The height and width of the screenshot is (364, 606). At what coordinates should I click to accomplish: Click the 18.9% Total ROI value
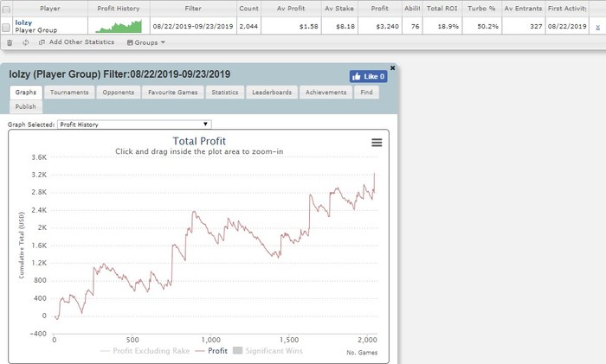point(448,27)
